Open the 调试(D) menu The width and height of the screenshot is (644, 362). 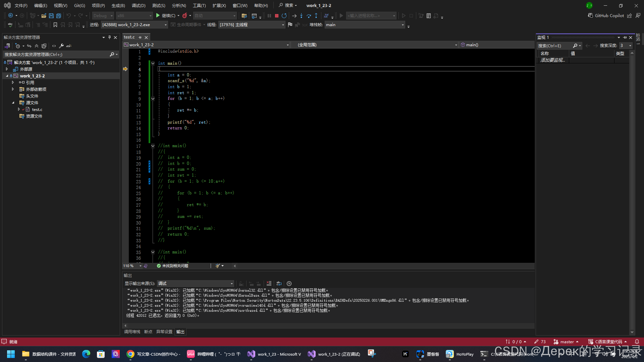(138, 5)
